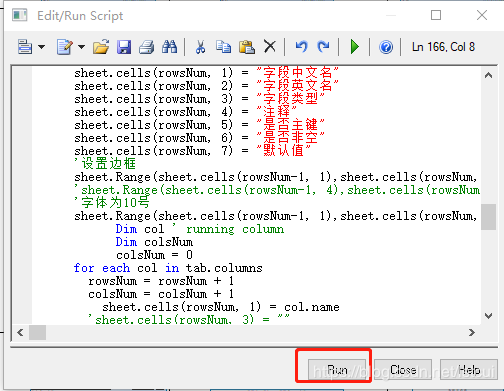Viewport: 504px width, 391px height.
Task: Copy selection with the copy icon
Action: coord(223,47)
